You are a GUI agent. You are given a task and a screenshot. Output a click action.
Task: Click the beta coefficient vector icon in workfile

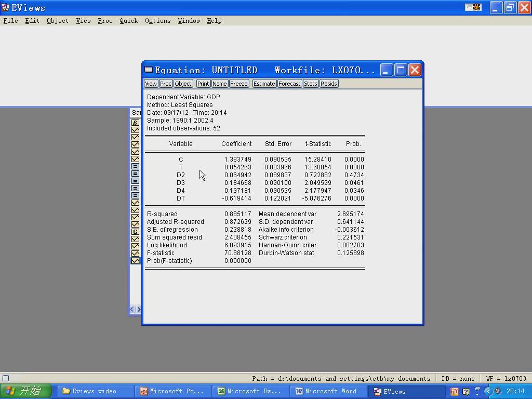(135, 123)
